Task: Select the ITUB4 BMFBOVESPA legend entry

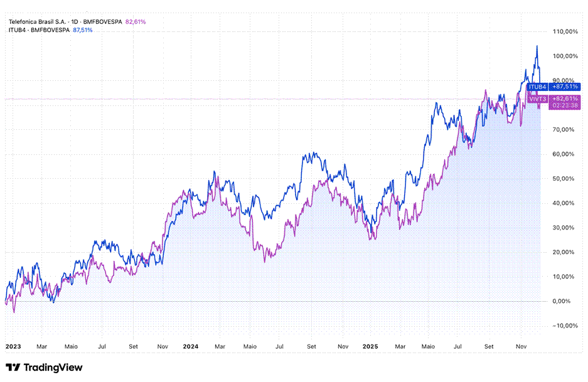Action: [x=38, y=29]
